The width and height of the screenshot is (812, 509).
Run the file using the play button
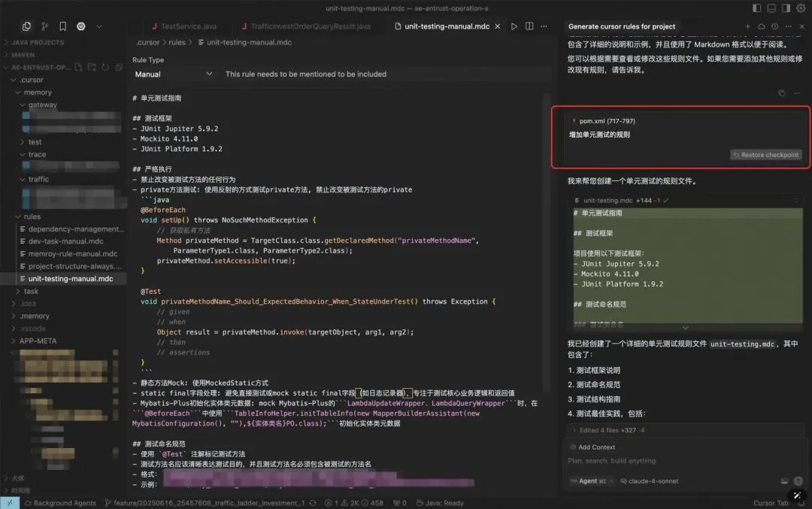[x=514, y=25]
